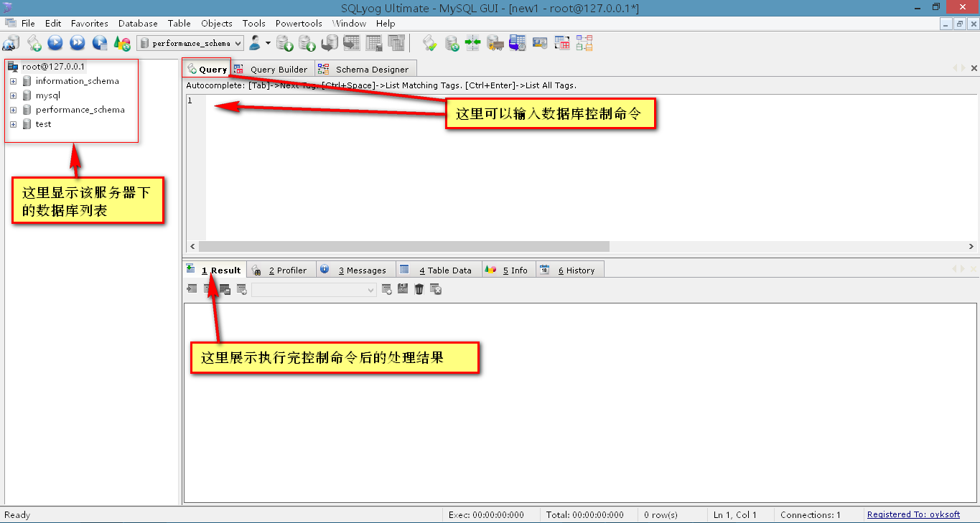The height and width of the screenshot is (523, 980).
Task: Click the Query Builder toolbar icon
Action: (x=562, y=43)
